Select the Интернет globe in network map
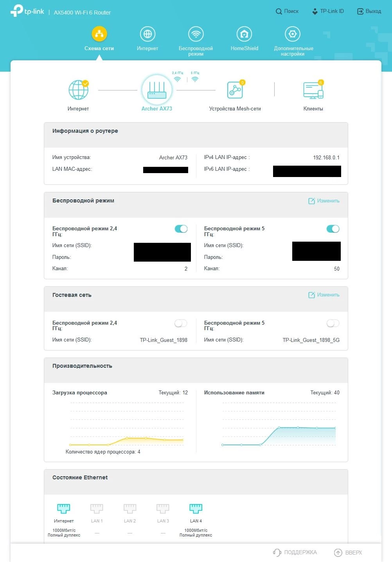 (x=78, y=90)
